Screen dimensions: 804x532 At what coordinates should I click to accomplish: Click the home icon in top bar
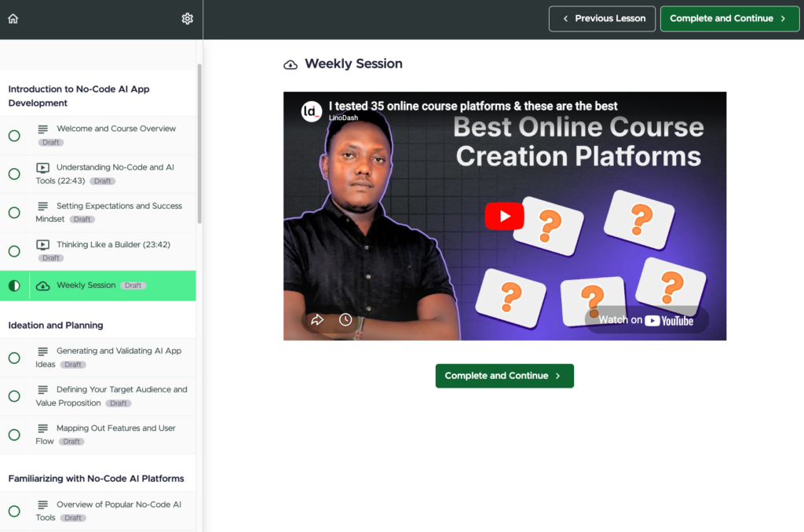point(13,19)
